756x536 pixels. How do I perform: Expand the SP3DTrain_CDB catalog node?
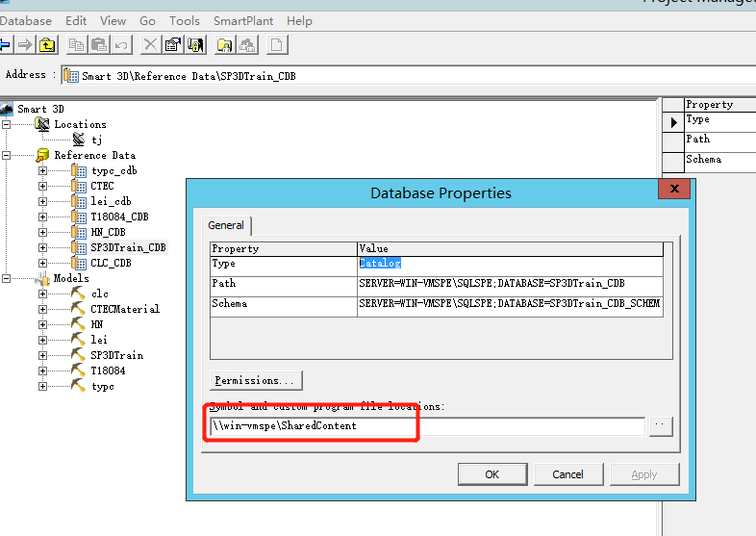point(43,247)
